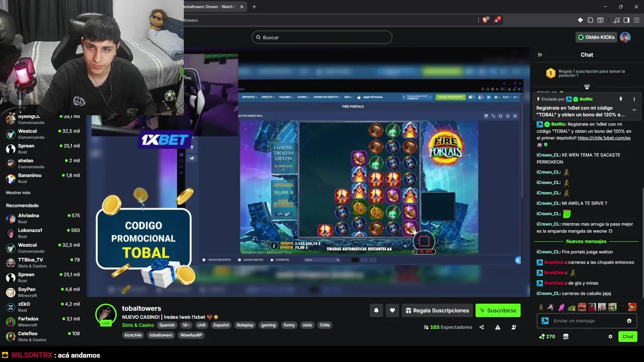Click the Obtén KICKs button

[596, 37]
